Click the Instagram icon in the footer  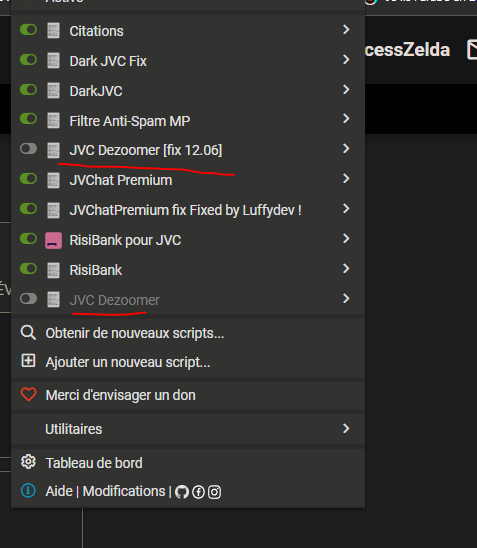[x=215, y=492]
